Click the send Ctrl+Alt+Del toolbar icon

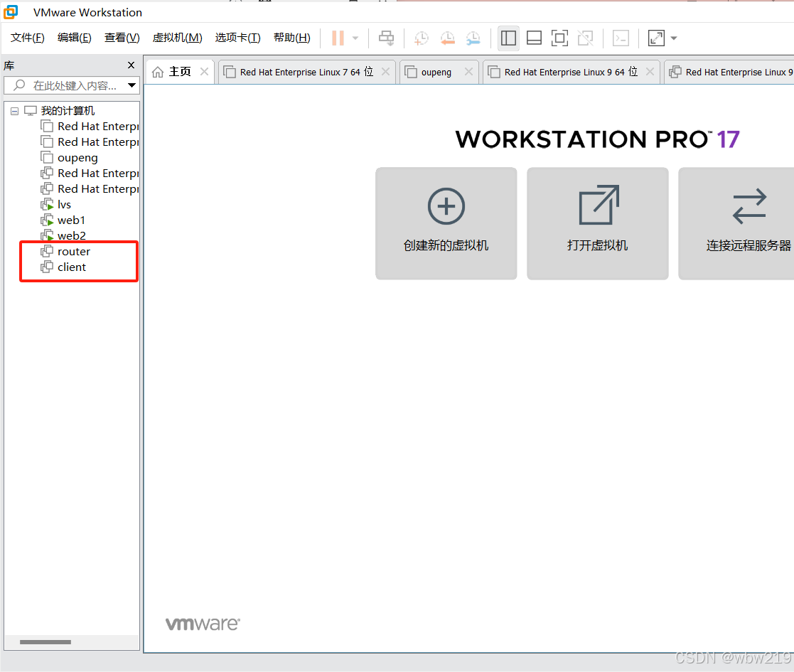coord(387,38)
